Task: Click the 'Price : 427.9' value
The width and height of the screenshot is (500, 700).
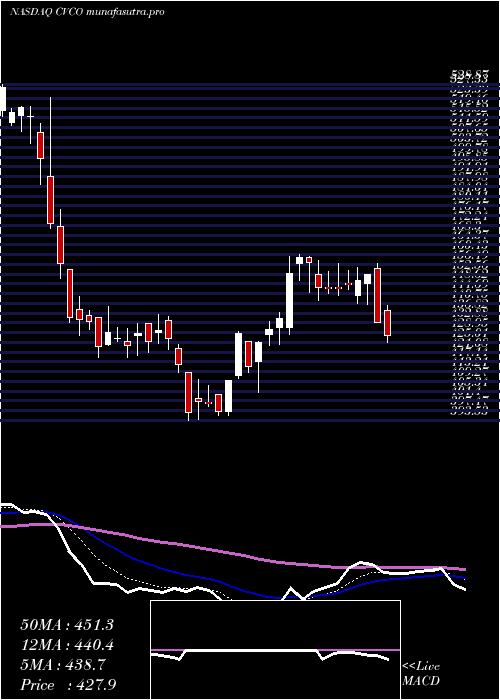Action: [x=69, y=685]
